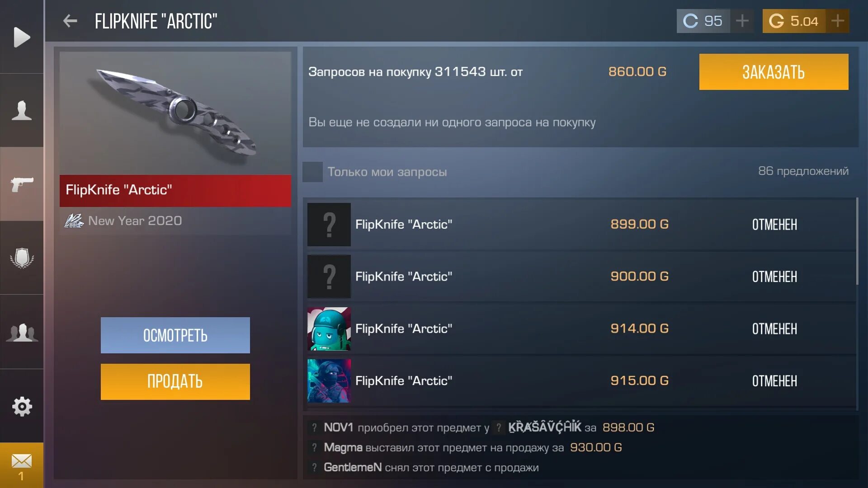Open the profile silhouette sidebar icon

pos(22,110)
